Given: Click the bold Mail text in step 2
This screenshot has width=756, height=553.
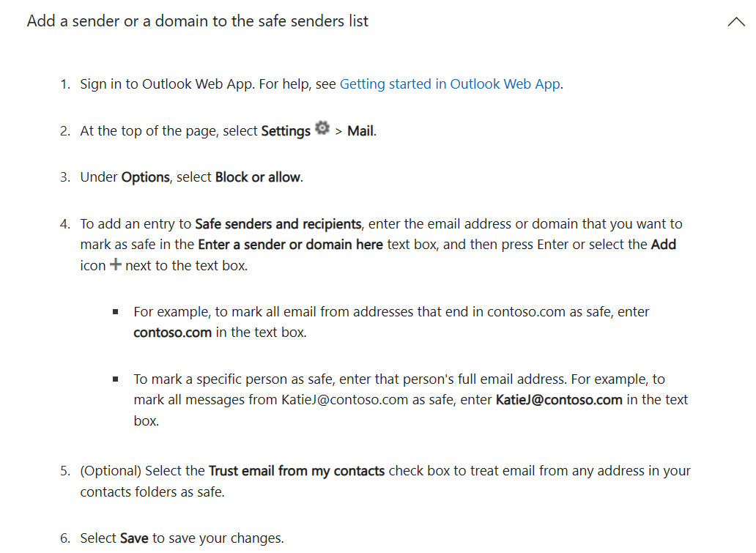Looking at the screenshot, I should [360, 131].
